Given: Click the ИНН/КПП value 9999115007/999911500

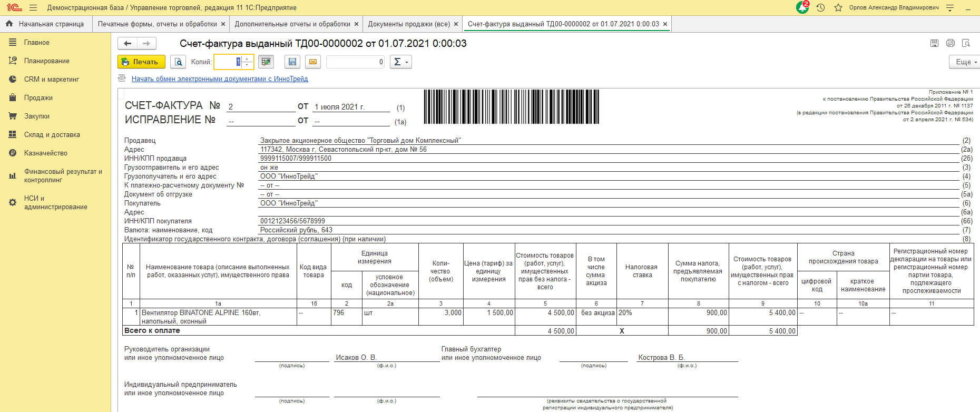Looking at the screenshot, I should click(x=296, y=159).
